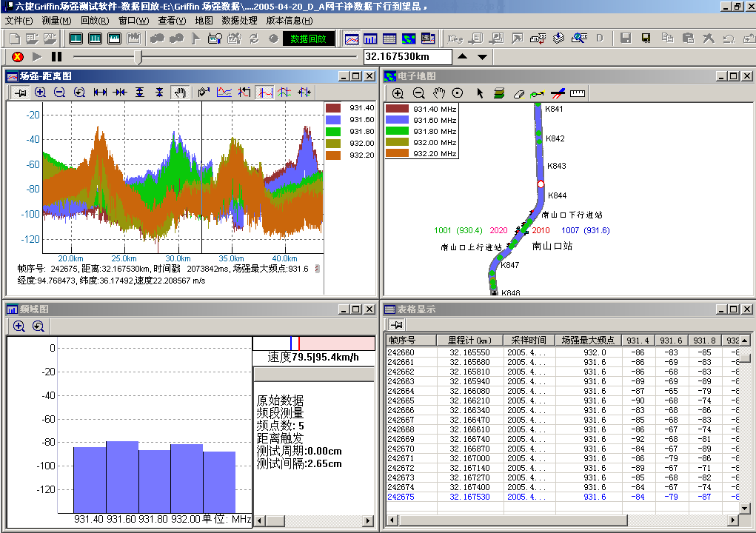Click the green 数据回放 indicator button

tap(309, 38)
